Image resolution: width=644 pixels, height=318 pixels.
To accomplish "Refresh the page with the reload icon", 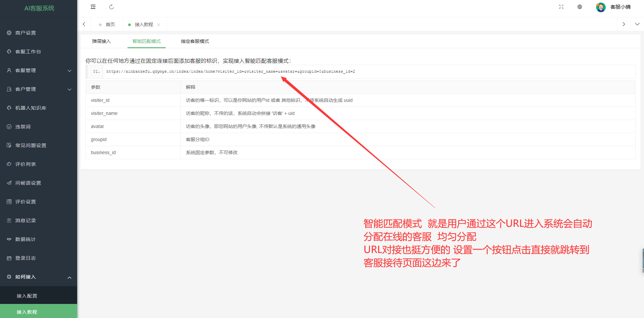I will [x=112, y=7].
